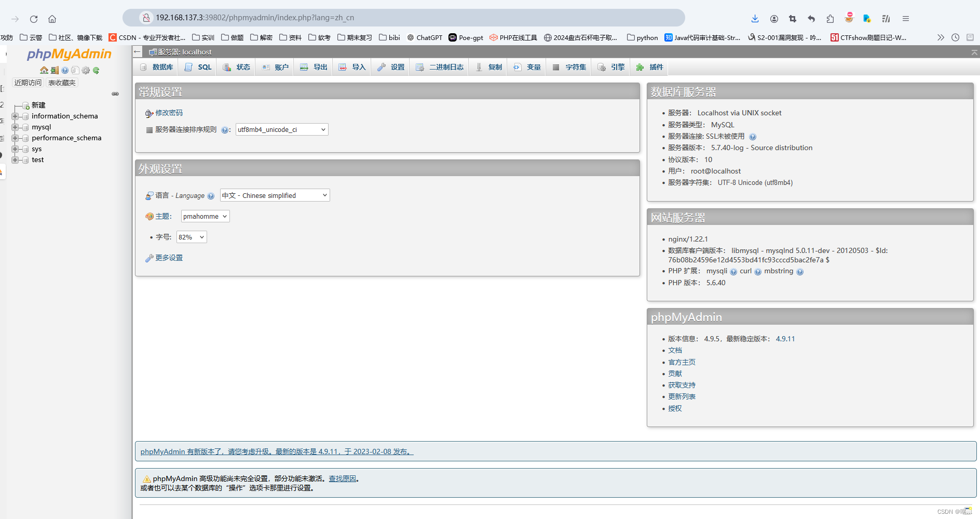
Task: Open the 账户 tab
Action: (275, 67)
